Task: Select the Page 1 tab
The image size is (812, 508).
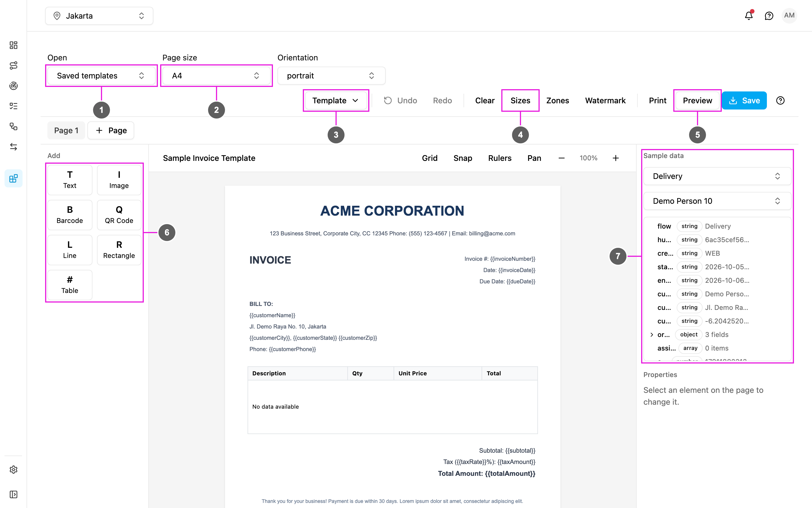Action: pos(66,130)
